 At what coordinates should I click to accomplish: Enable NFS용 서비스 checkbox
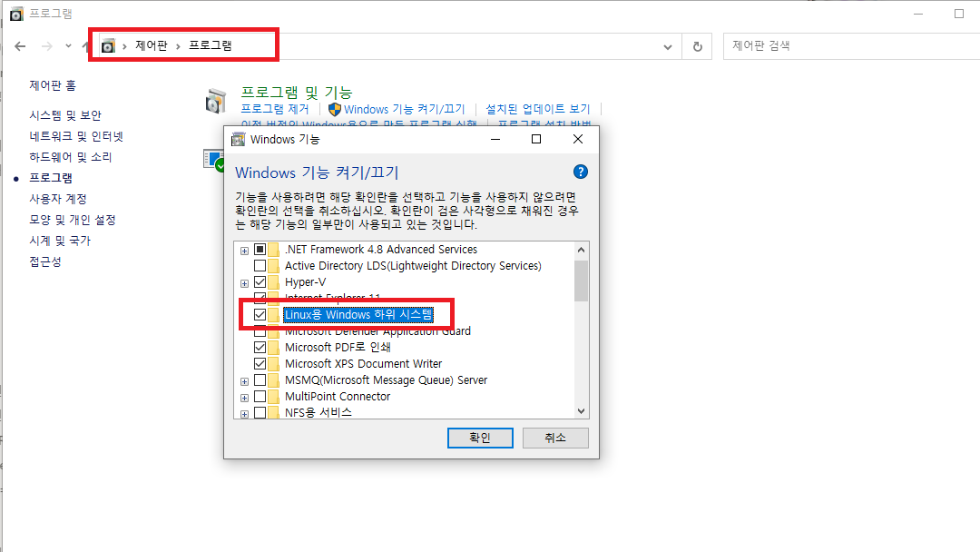(x=260, y=412)
